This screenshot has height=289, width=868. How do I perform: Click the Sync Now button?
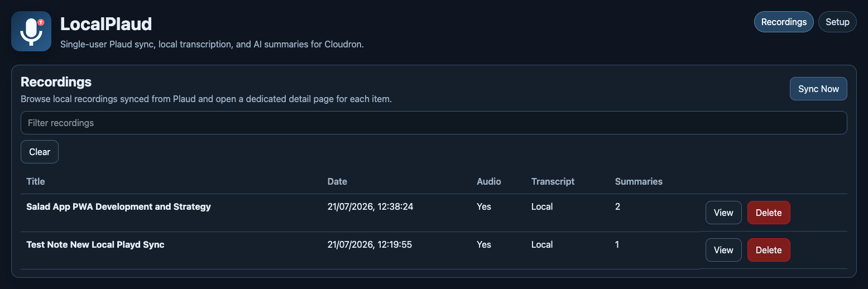818,89
